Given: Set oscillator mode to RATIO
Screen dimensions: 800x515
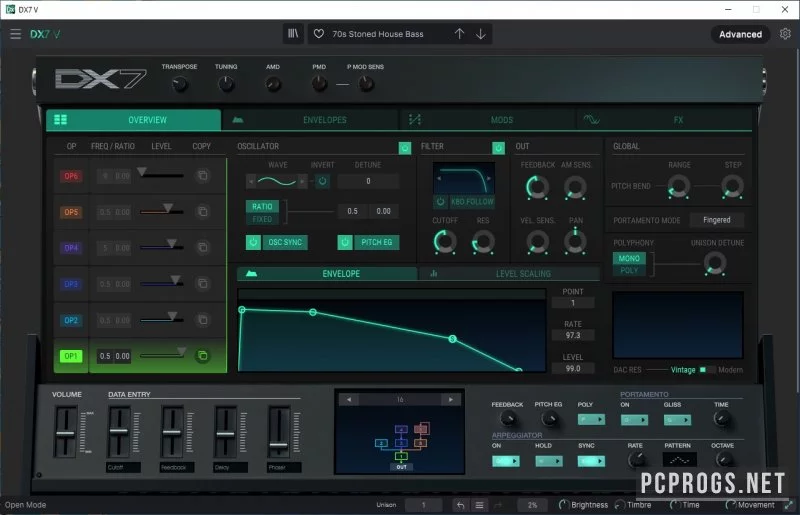Looking at the screenshot, I should click(262, 206).
